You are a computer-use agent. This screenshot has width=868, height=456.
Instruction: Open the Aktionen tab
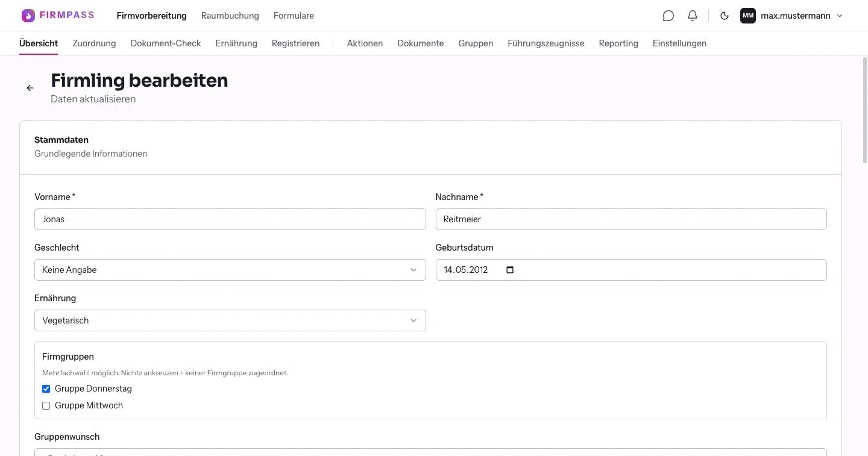point(365,43)
